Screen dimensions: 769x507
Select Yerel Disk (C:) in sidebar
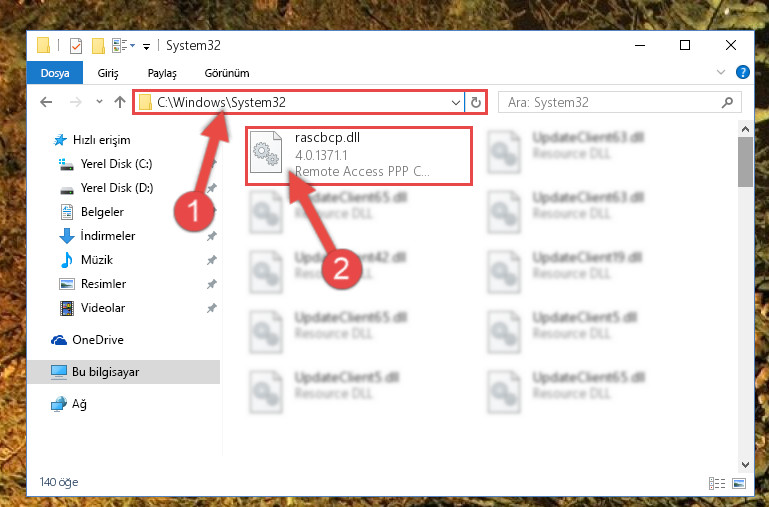pos(116,164)
